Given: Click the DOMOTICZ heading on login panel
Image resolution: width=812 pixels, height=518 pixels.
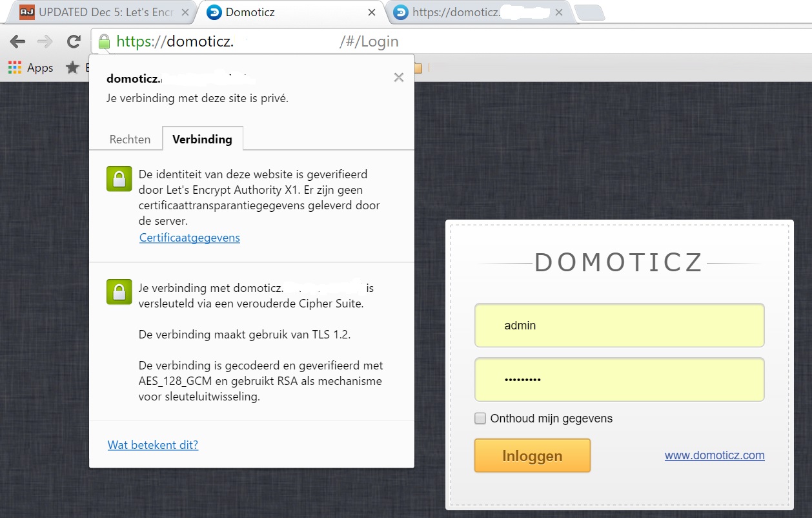Looking at the screenshot, I should 619,262.
